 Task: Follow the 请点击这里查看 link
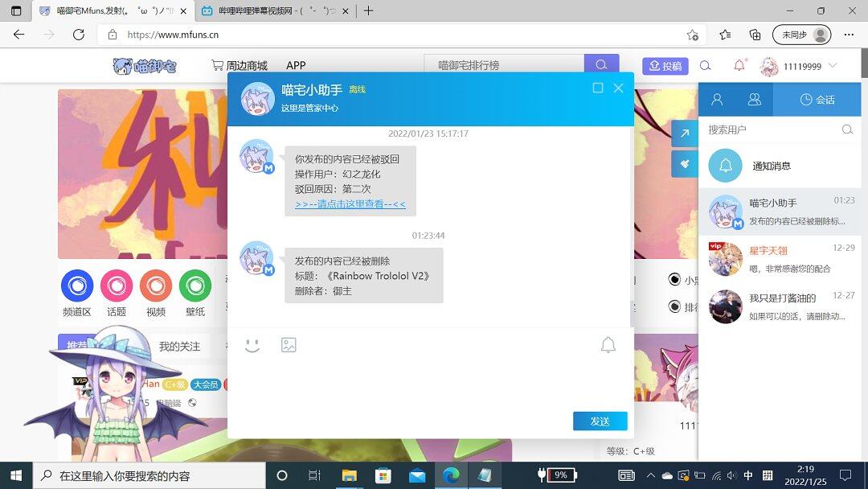pyautogui.click(x=350, y=204)
